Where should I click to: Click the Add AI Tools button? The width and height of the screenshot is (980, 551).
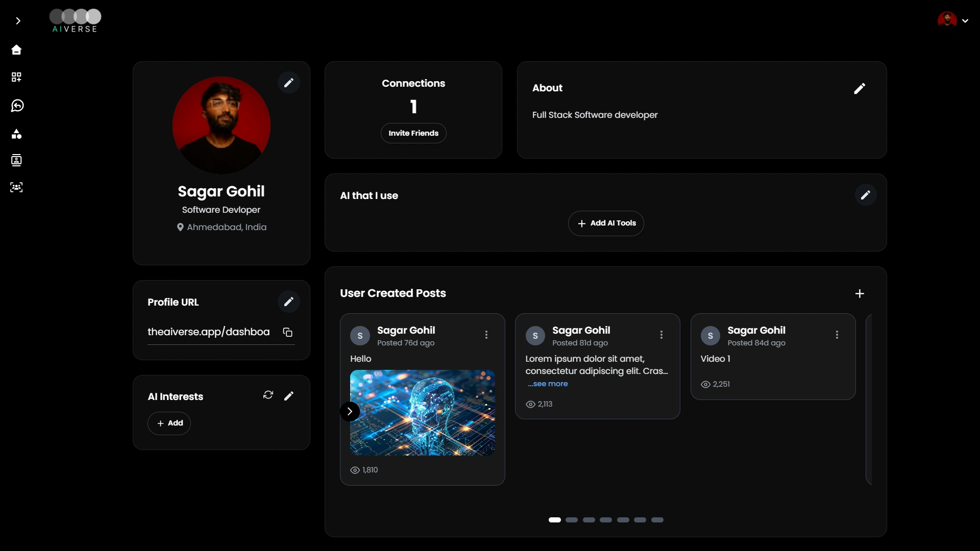coord(606,223)
